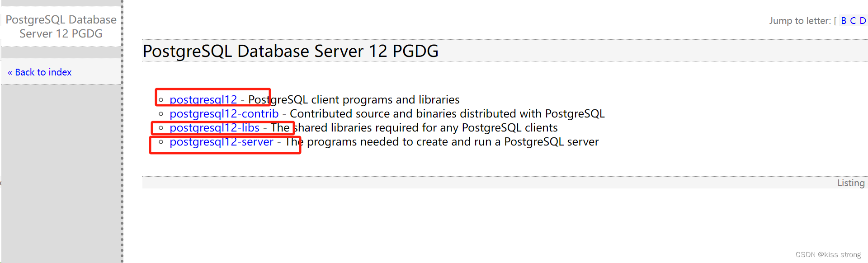Jump to letter D

863,20
